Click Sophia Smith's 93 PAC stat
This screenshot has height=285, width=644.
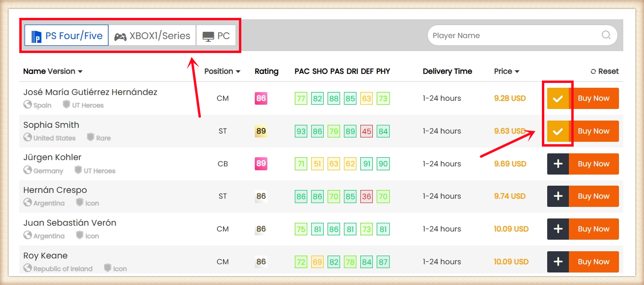tap(301, 131)
